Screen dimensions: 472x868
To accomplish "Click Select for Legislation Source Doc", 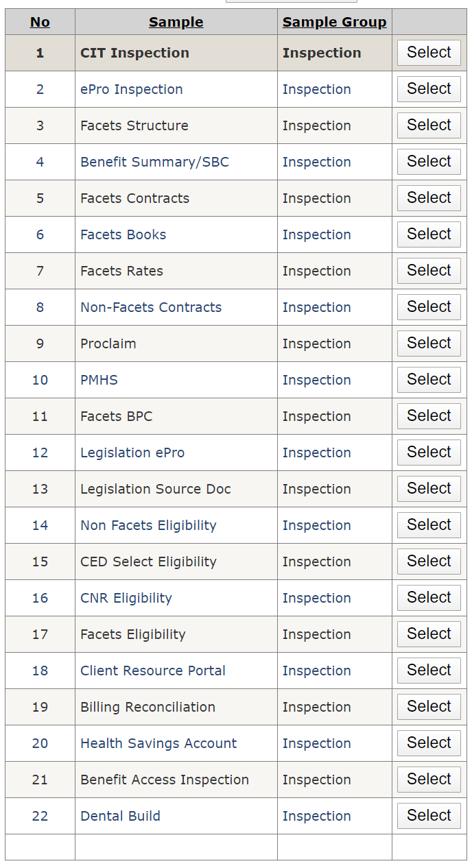I will pyautogui.click(x=429, y=489).
